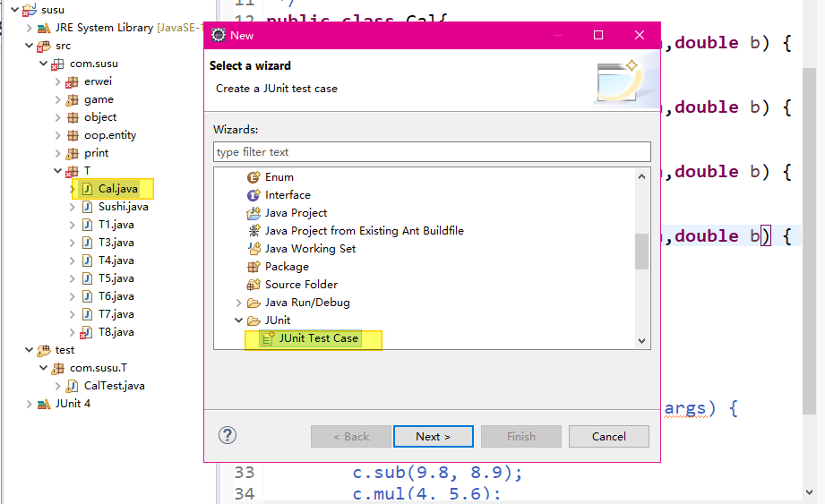This screenshot has width=825, height=504.
Task: Click the editor vertical scrollbar thumb
Action: 810,241
